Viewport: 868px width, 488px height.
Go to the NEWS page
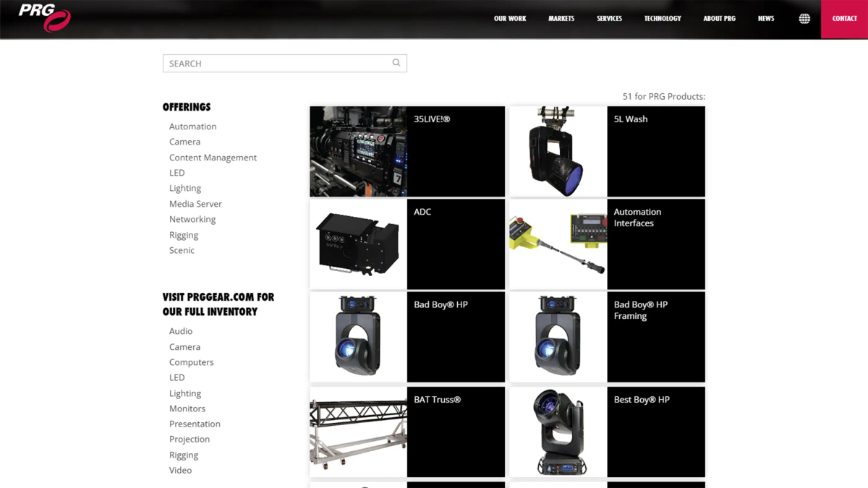(x=766, y=19)
